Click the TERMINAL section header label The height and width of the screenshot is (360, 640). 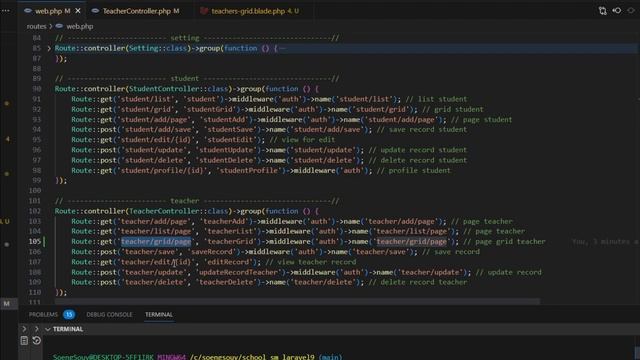[68, 329]
